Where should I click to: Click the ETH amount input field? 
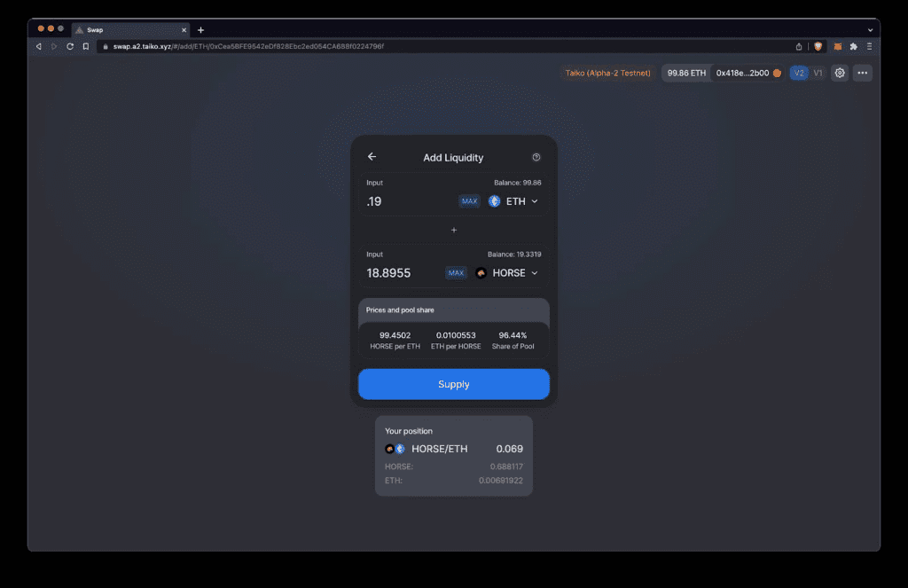409,201
